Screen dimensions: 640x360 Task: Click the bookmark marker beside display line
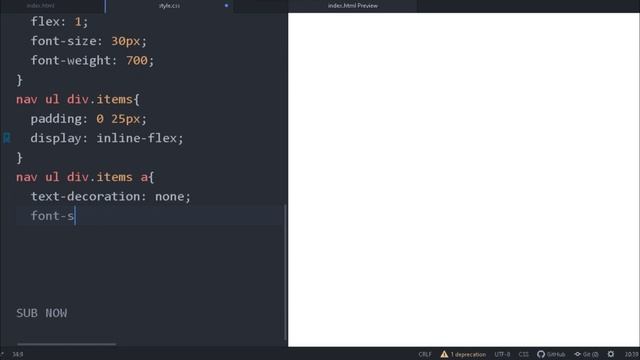pos(7,138)
